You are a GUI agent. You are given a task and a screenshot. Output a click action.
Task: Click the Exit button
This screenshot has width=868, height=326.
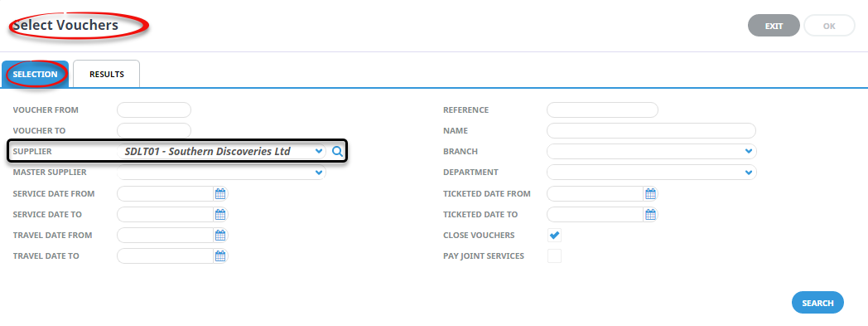click(x=774, y=26)
